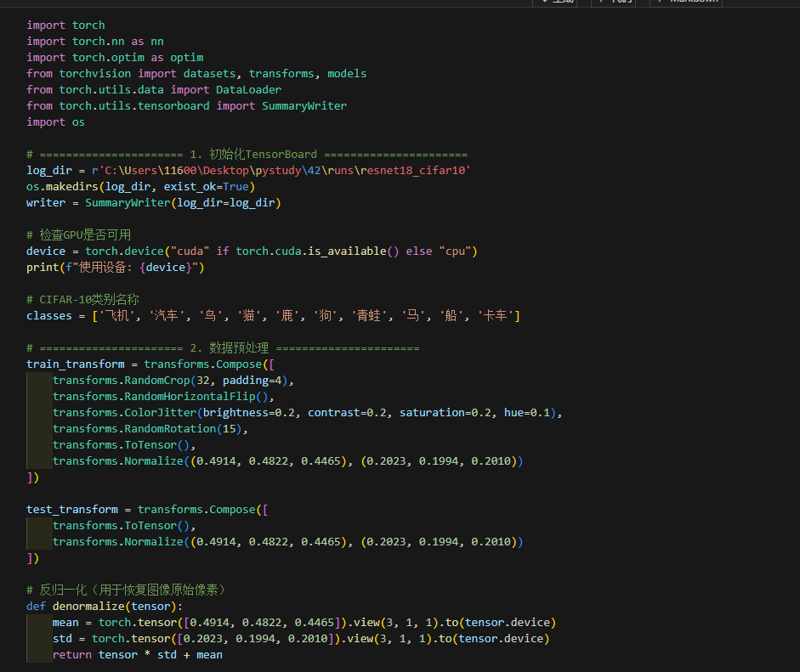
Task: Click 'hue=0.1' argument
Action: click(527, 413)
